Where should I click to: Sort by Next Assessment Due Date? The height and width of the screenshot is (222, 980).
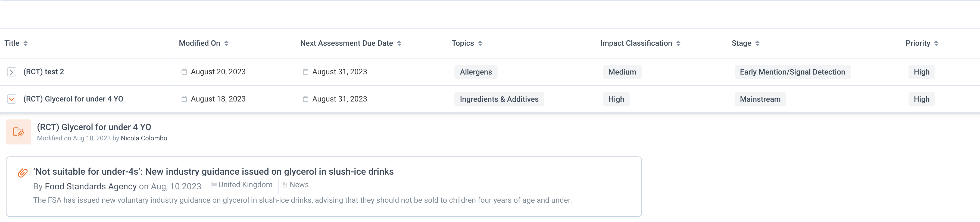pos(399,44)
